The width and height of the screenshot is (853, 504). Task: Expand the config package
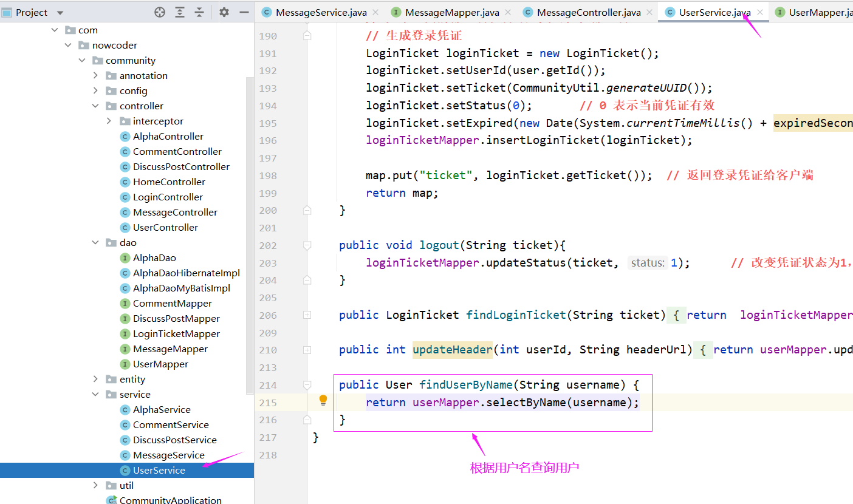(x=95, y=90)
